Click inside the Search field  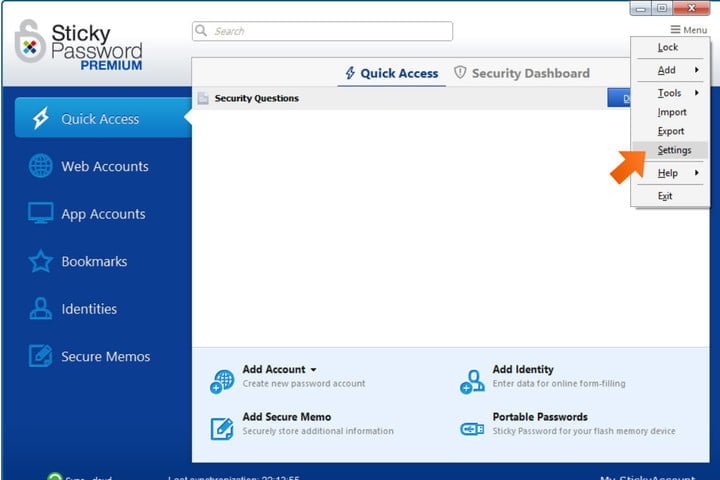click(x=322, y=31)
